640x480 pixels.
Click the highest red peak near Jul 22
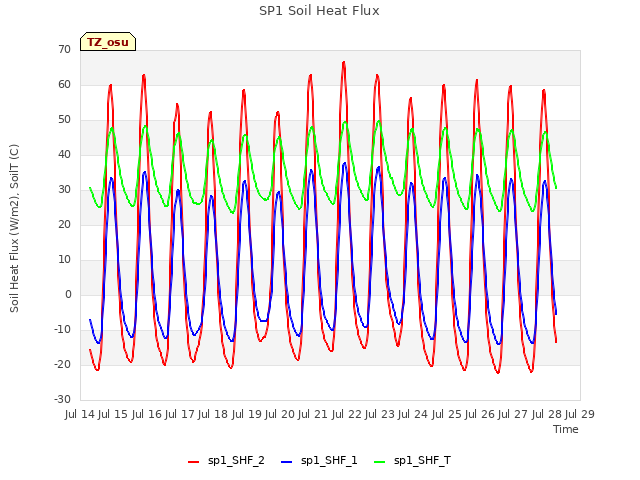[344, 63]
